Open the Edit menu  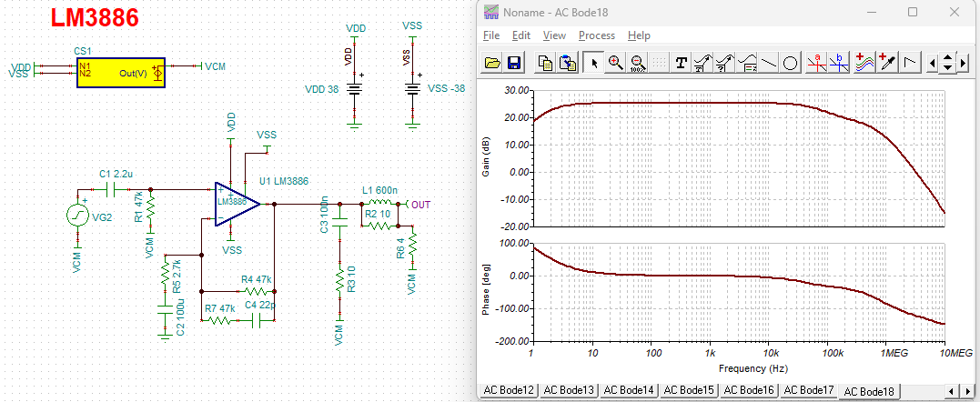(x=521, y=35)
